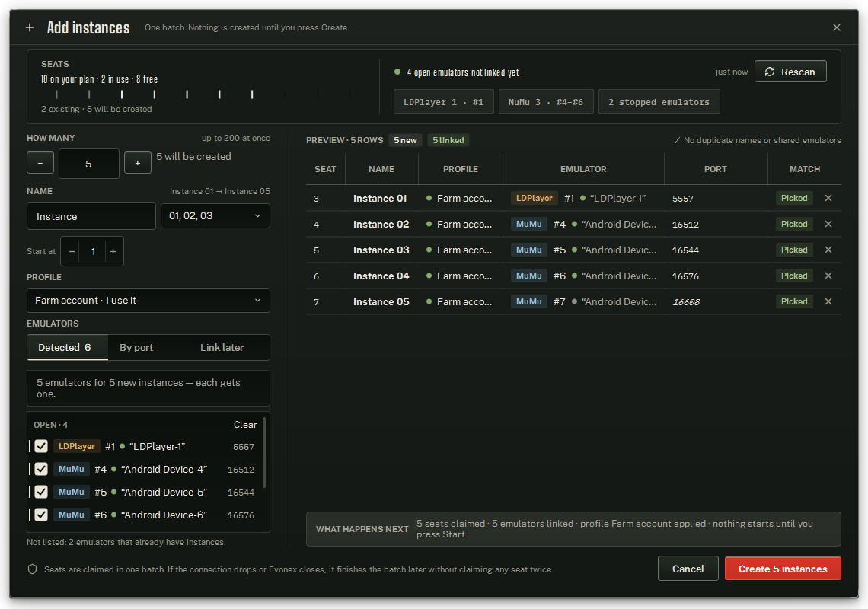The height and width of the screenshot is (609, 868).
Task: Decrease the How Many count
Action: pyautogui.click(x=40, y=163)
